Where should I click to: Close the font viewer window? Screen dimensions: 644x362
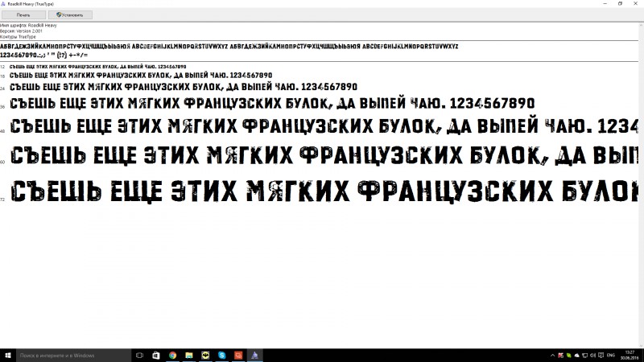[x=636, y=4]
